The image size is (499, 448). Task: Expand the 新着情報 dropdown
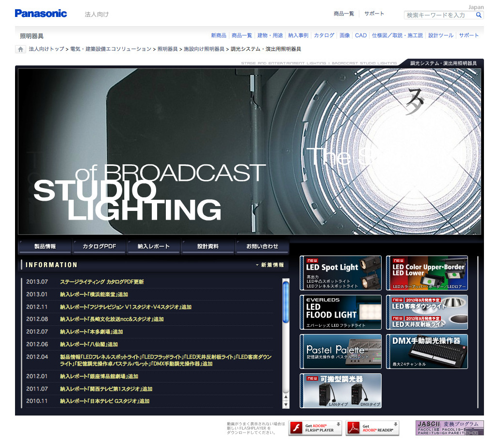click(x=270, y=265)
